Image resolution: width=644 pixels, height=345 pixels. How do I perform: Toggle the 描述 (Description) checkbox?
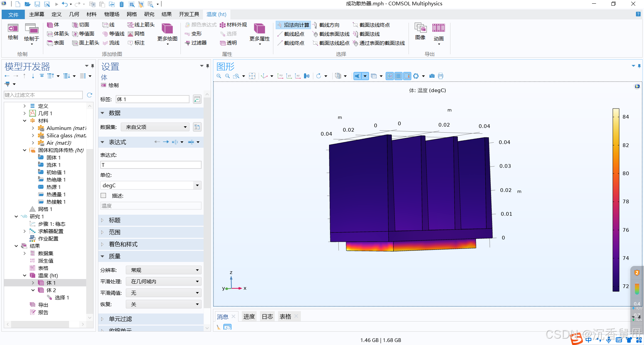pyautogui.click(x=103, y=196)
